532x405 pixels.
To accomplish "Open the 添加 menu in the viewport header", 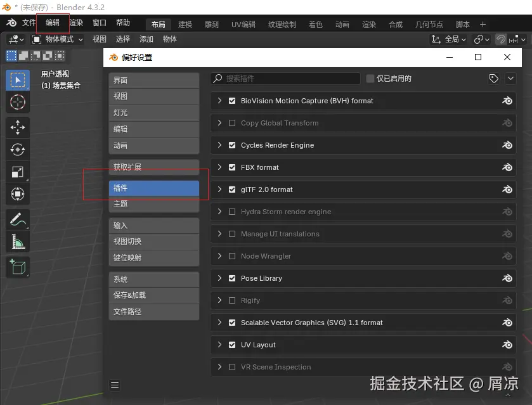I will coord(146,39).
